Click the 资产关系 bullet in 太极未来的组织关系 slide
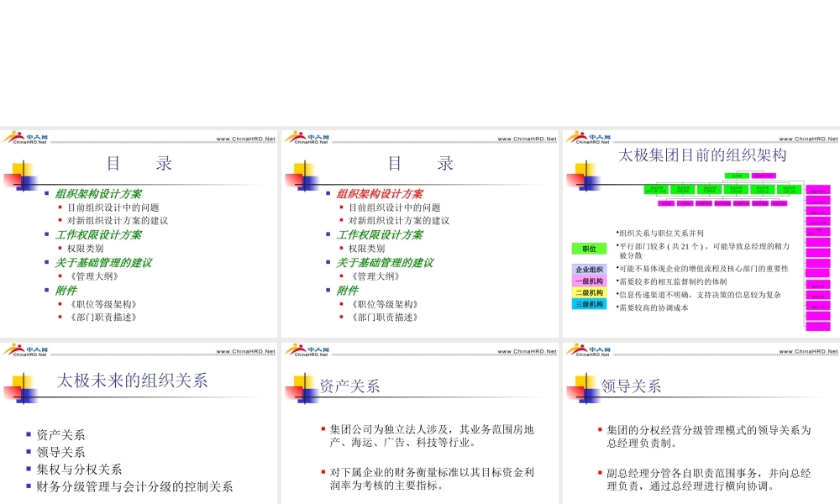Viewport: 840px width, 504px height. coord(60,434)
